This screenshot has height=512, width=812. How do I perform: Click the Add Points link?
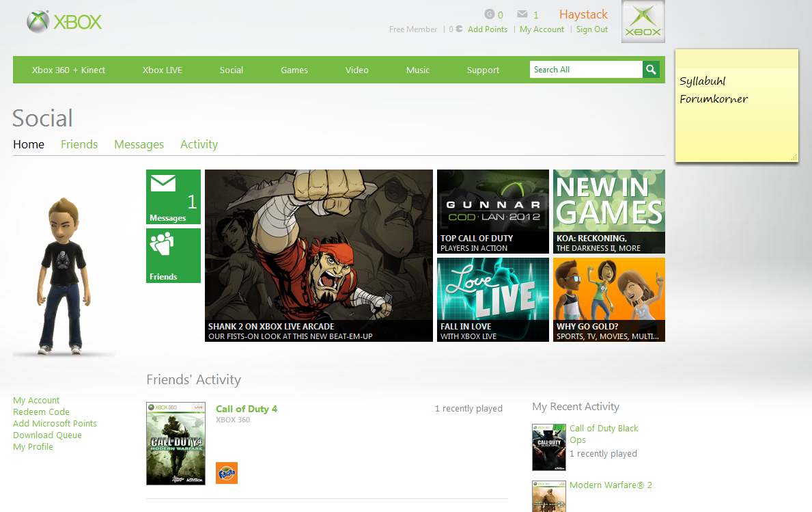pos(488,29)
